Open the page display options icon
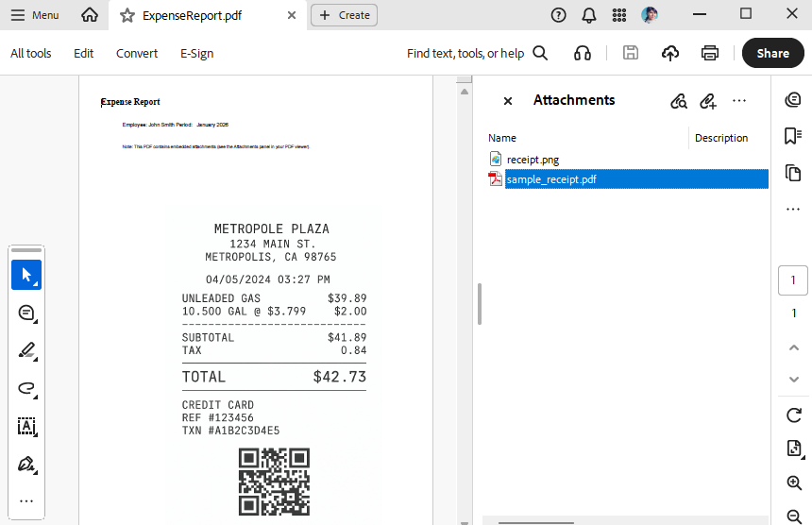Image resolution: width=812 pixels, height=525 pixels. click(794, 449)
